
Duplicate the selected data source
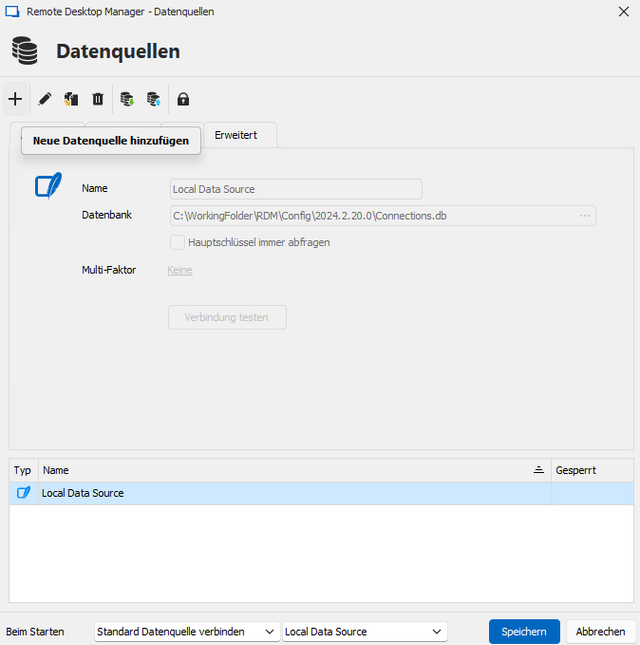[71, 99]
